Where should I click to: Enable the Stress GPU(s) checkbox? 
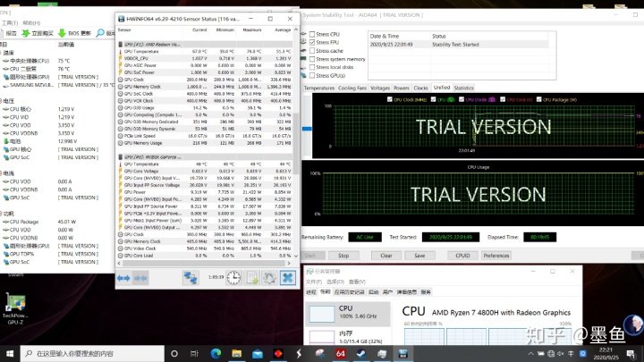(x=312, y=75)
